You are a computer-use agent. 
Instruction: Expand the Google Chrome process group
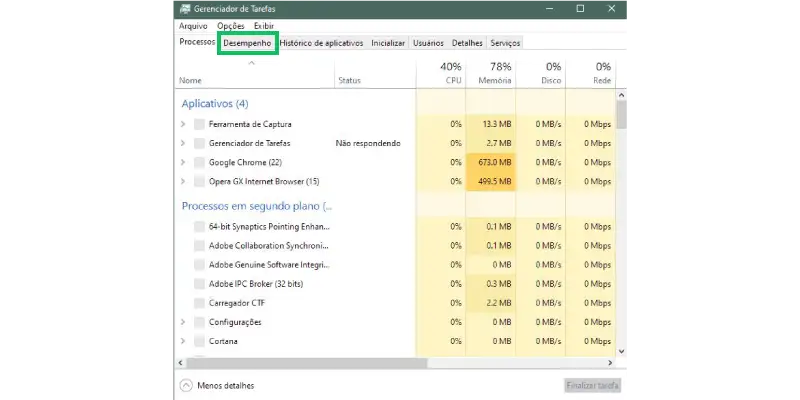(x=183, y=162)
